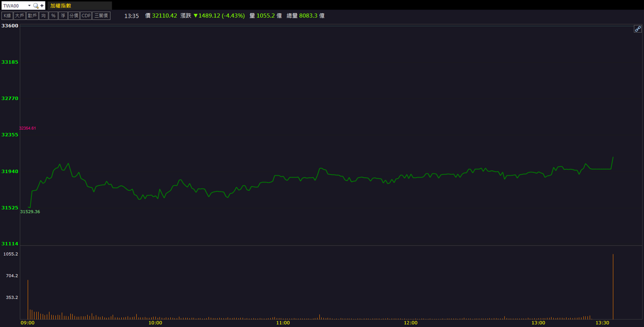Click the 33600 price axis label
Image resolution: width=644 pixels, height=327 pixels.
coord(10,26)
